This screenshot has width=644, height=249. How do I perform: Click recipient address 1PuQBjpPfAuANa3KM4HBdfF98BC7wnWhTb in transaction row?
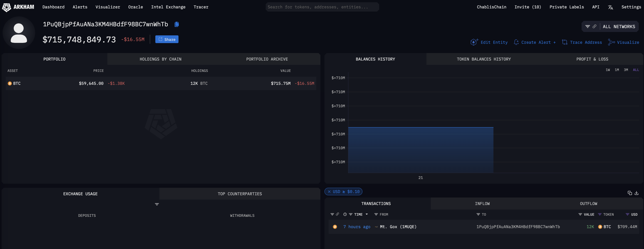click(518, 227)
